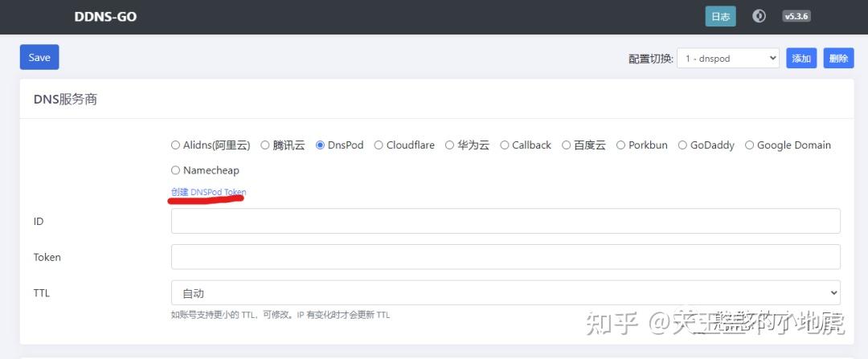Image resolution: width=868 pixels, height=359 pixels.
Task: Select the GoDaddy radio option
Action: (x=682, y=145)
